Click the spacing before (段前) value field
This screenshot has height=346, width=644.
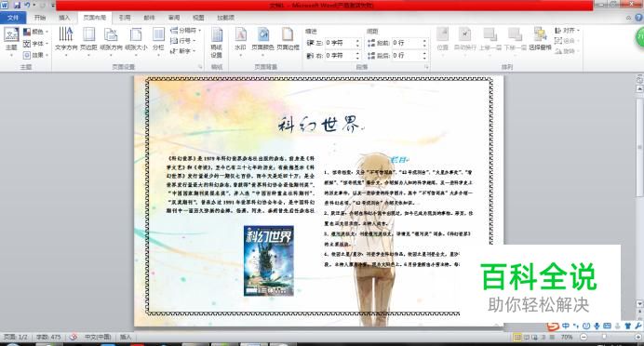tap(407, 43)
